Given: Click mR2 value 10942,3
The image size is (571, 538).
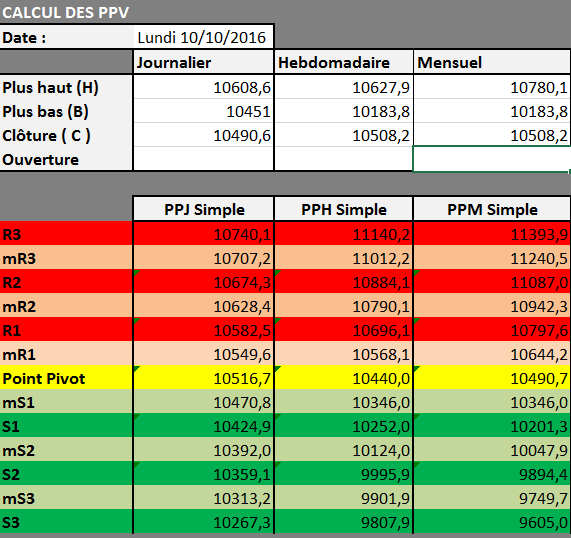Looking at the screenshot, I should [x=492, y=306].
